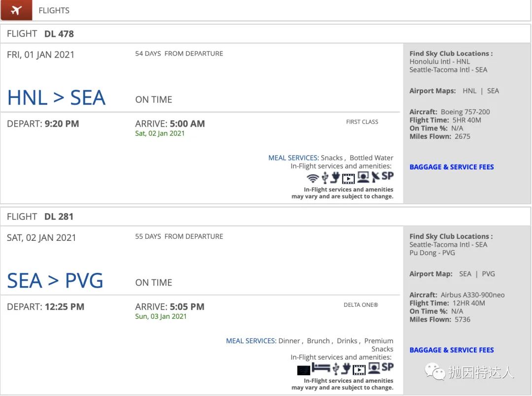Click the video entertainment icon for DL 281

359,369
